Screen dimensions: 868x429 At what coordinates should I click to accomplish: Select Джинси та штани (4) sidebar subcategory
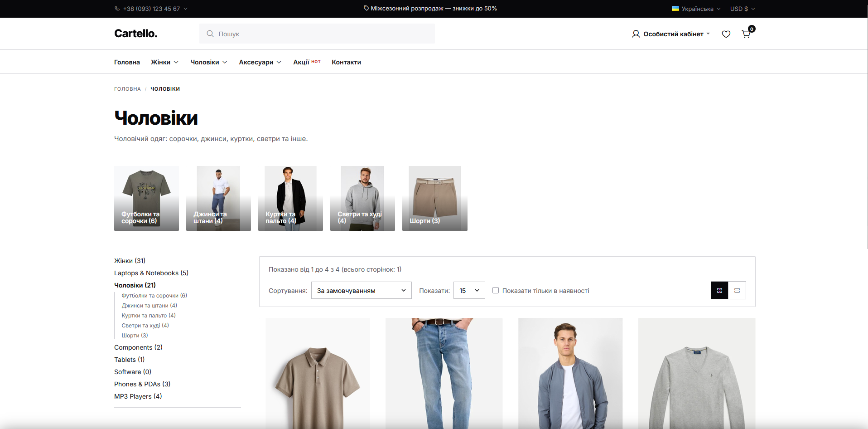pyautogui.click(x=149, y=306)
